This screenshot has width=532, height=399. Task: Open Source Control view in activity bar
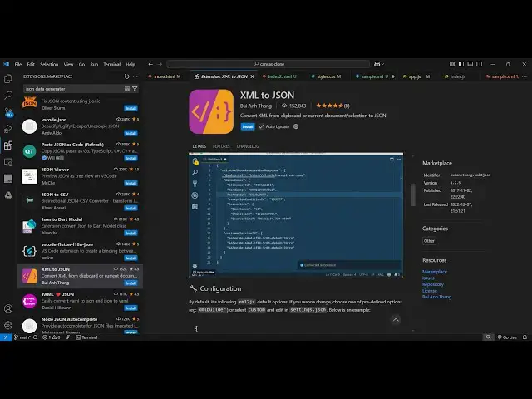[8, 112]
